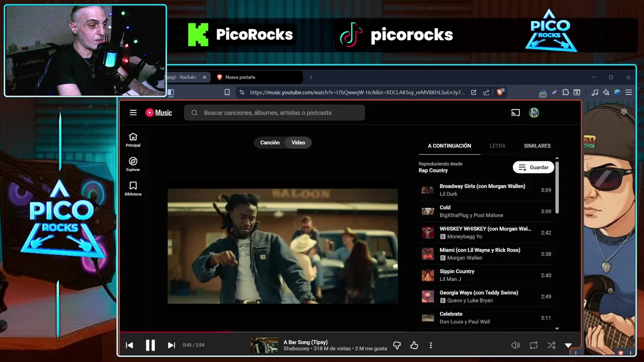
Task: Play Broadway Girls from the queue
Action: tap(486, 190)
